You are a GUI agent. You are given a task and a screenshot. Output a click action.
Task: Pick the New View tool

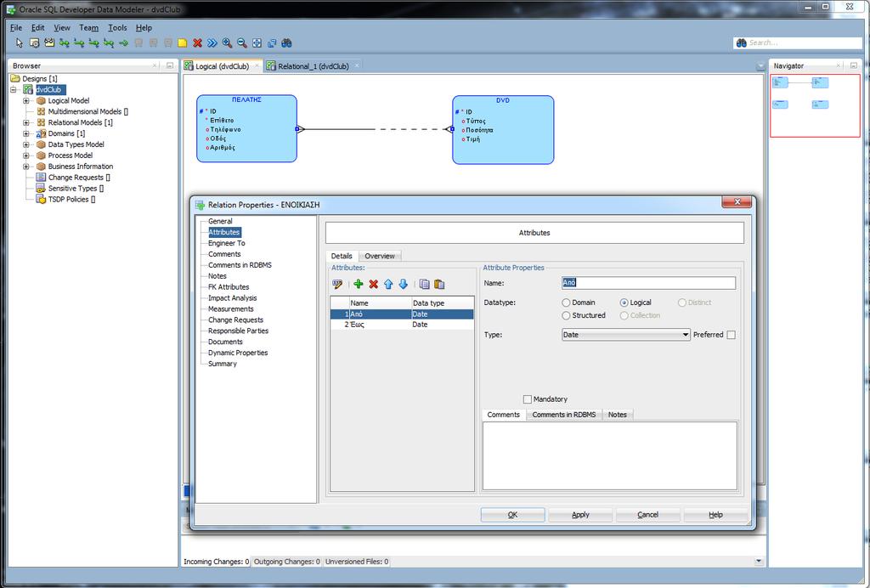[49, 42]
